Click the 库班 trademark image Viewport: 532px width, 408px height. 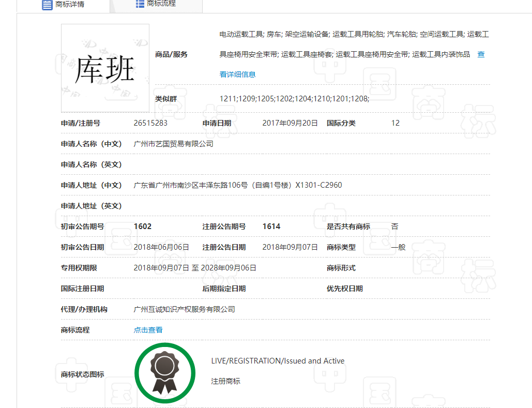point(105,68)
